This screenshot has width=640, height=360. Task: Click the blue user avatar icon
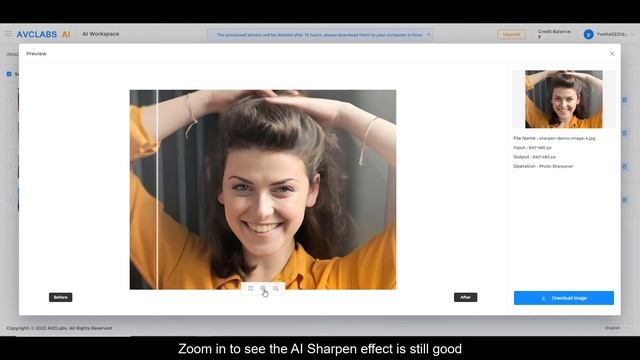[x=588, y=34]
